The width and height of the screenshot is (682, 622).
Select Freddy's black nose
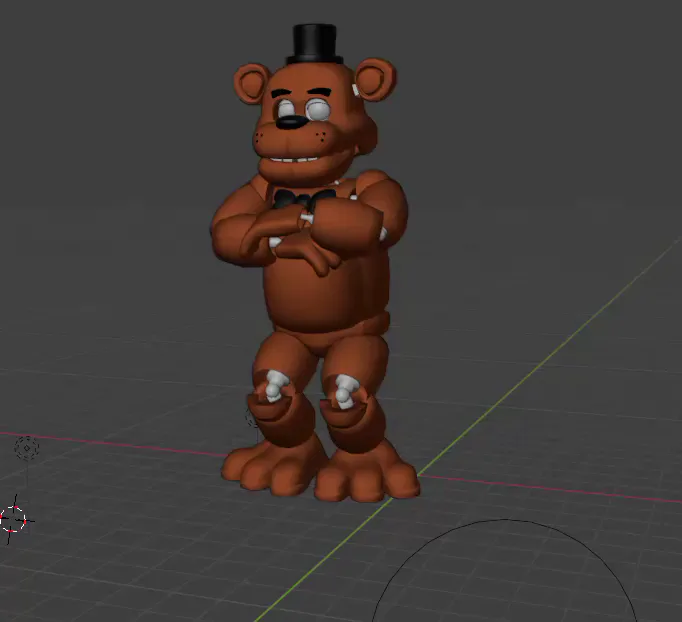[x=292, y=121]
